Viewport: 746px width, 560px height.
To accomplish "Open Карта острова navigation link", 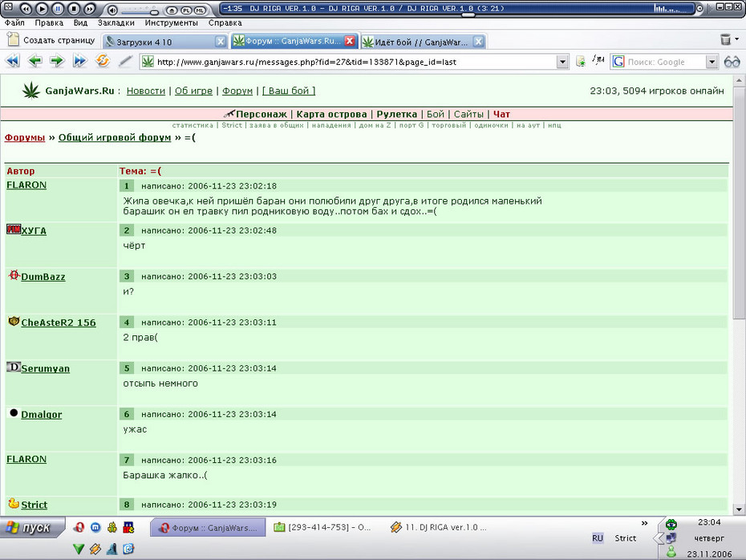I will (331, 114).
